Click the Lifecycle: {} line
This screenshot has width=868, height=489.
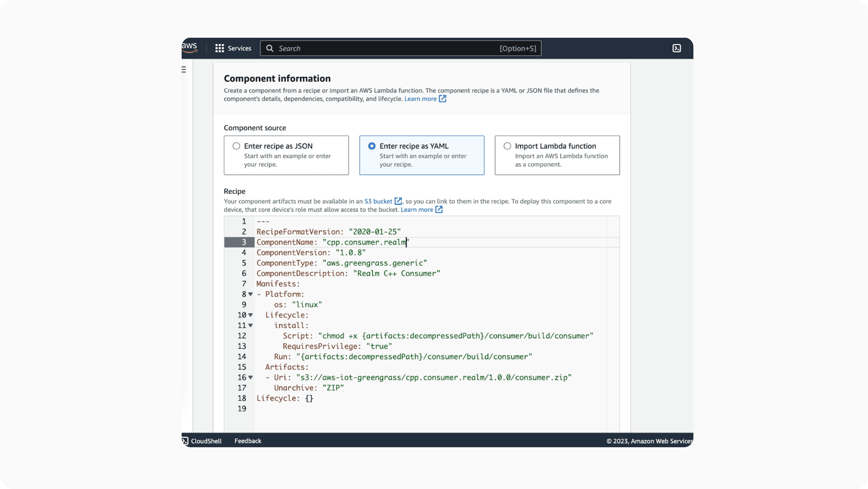point(285,398)
